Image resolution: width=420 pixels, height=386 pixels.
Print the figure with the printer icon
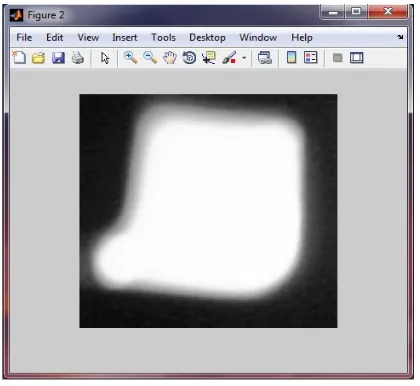78,58
